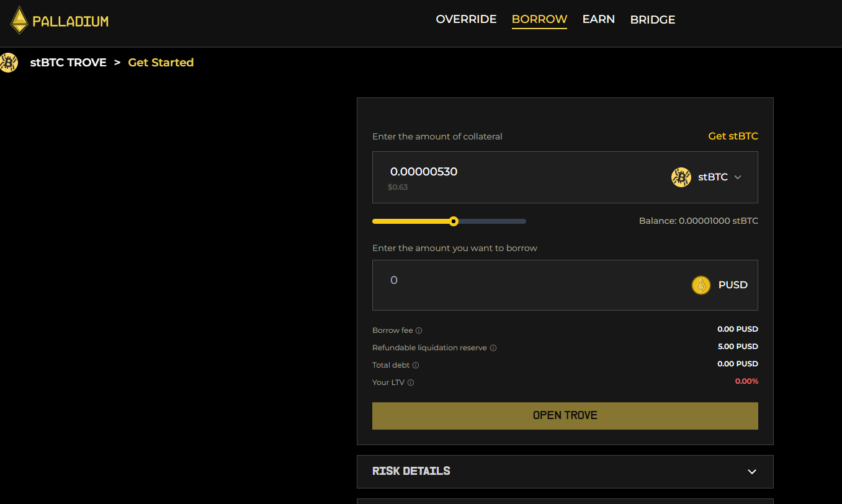Screen dimensions: 842x504
Task: Click the stBTC coin icon beside the breadcrumb
Action: [9, 63]
